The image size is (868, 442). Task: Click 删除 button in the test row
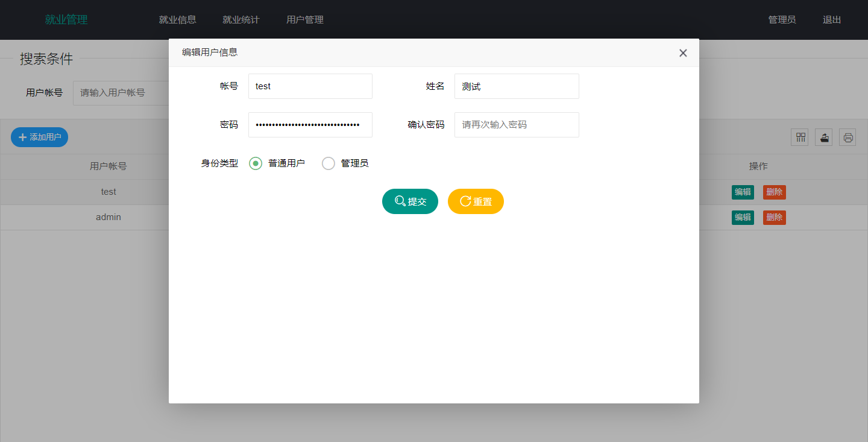tap(775, 192)
